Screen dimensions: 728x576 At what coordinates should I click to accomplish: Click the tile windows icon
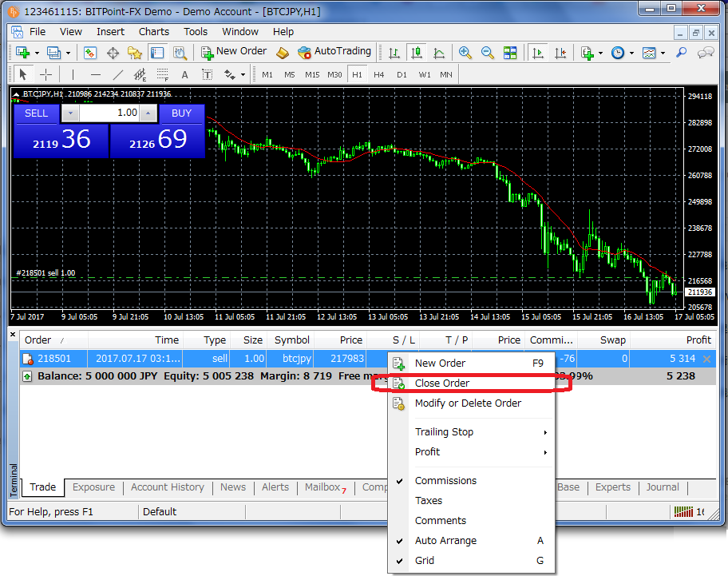pos(510,53)
